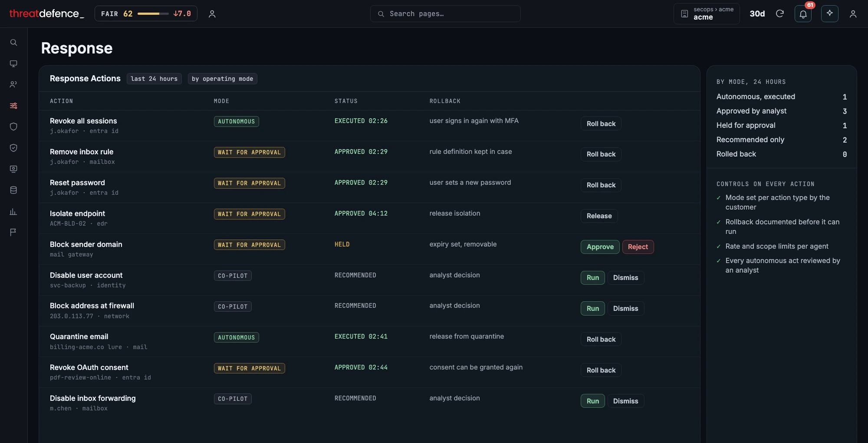Click the FAIR 62 score indicator

146,13
